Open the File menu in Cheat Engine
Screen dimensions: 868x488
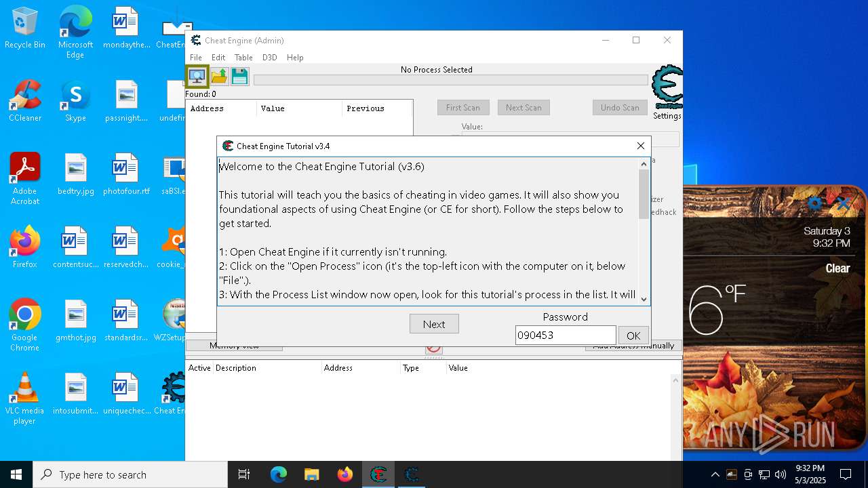pyautogui.click(x=196, y=58)
